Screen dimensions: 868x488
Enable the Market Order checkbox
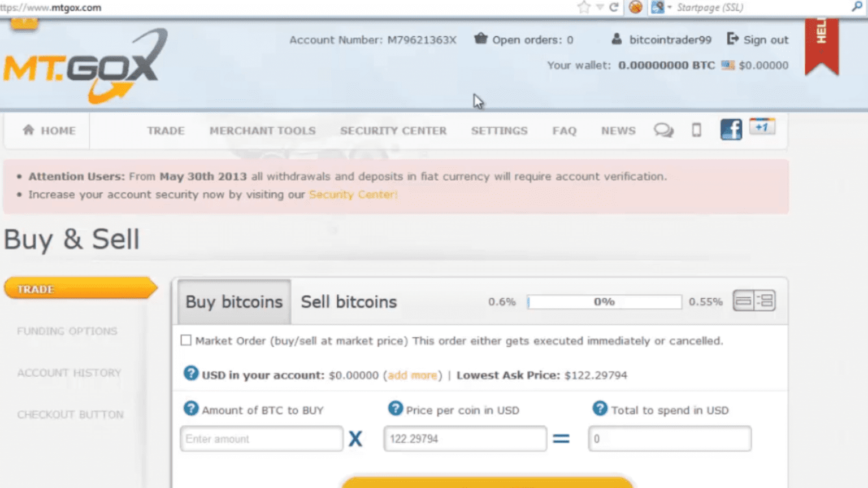[x=186, y=340]
